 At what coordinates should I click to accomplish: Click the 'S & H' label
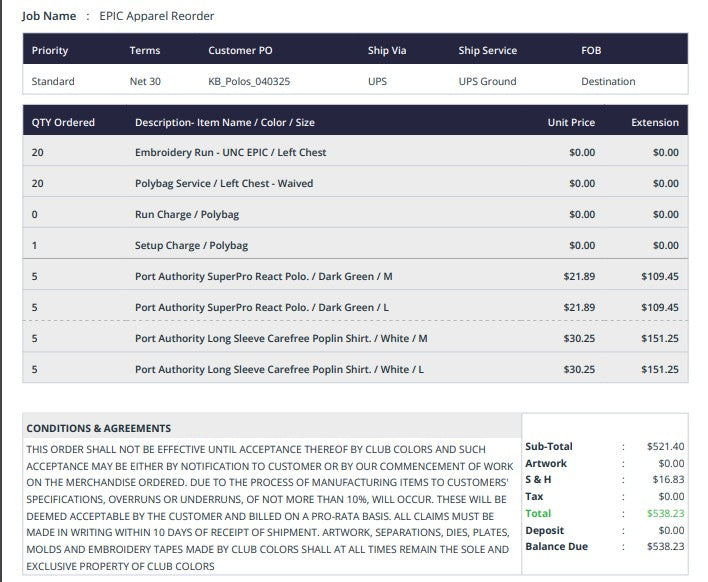pos(538,480)
